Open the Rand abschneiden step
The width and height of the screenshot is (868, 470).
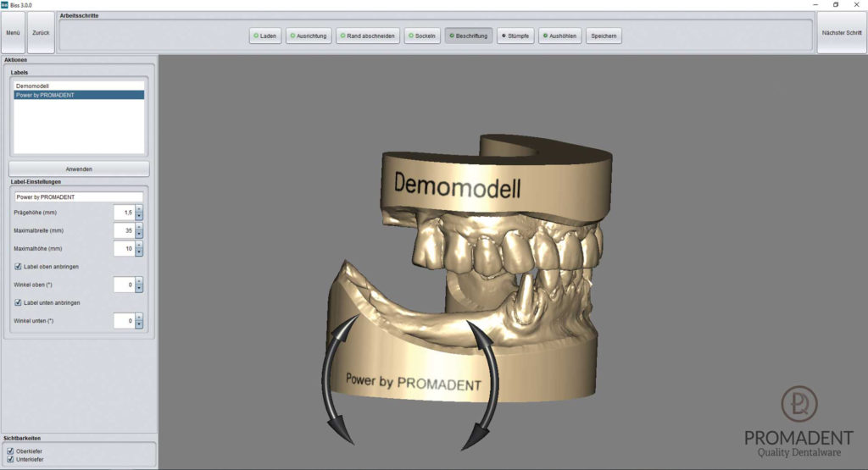pos(368,36)
